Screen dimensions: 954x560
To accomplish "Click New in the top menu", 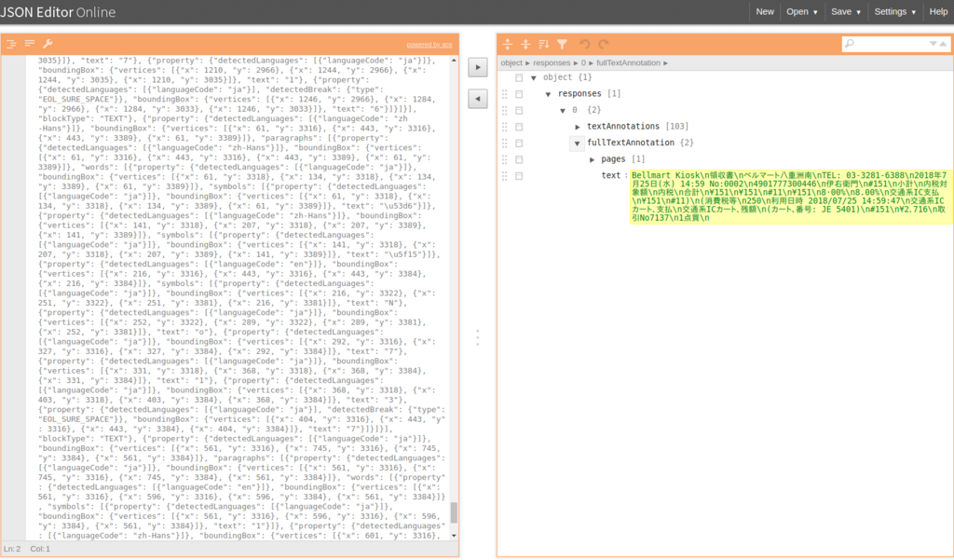I will (x=765, y=11).
